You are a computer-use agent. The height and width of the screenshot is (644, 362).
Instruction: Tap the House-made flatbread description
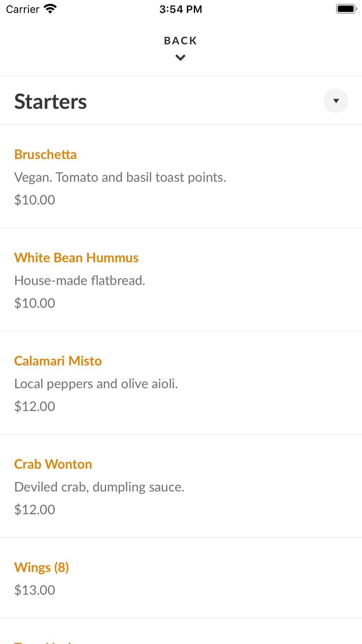80,281
